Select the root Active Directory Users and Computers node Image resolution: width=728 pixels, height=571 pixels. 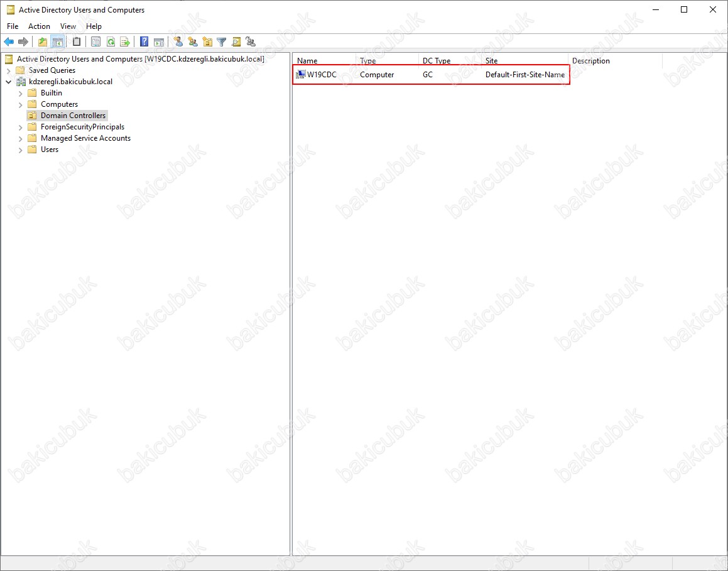[x=140, y=59]
